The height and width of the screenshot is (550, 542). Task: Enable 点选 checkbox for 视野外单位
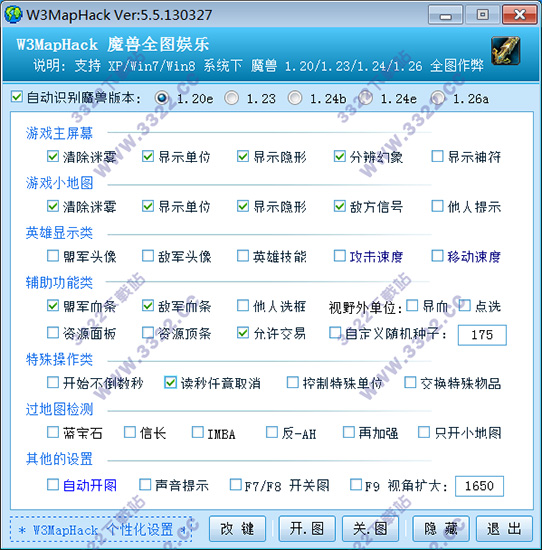pyautogui.click(x=465, y=306)
